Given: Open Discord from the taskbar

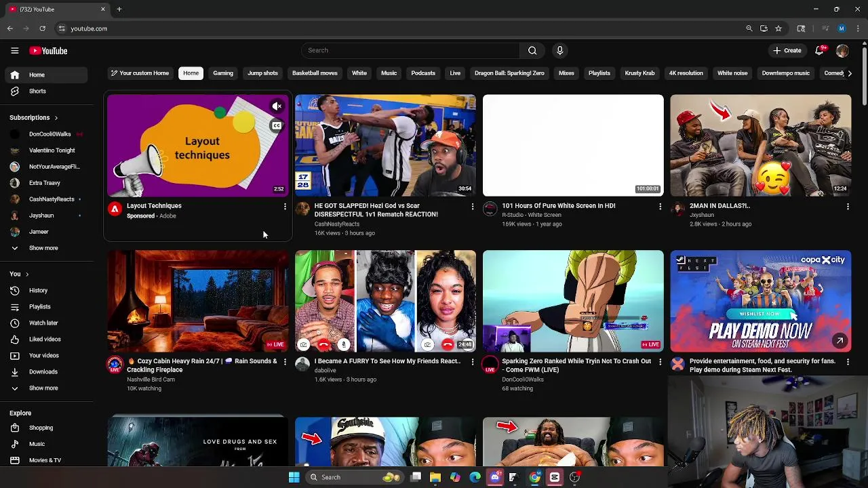Looking at the screenshot, I should coord(495,477).
